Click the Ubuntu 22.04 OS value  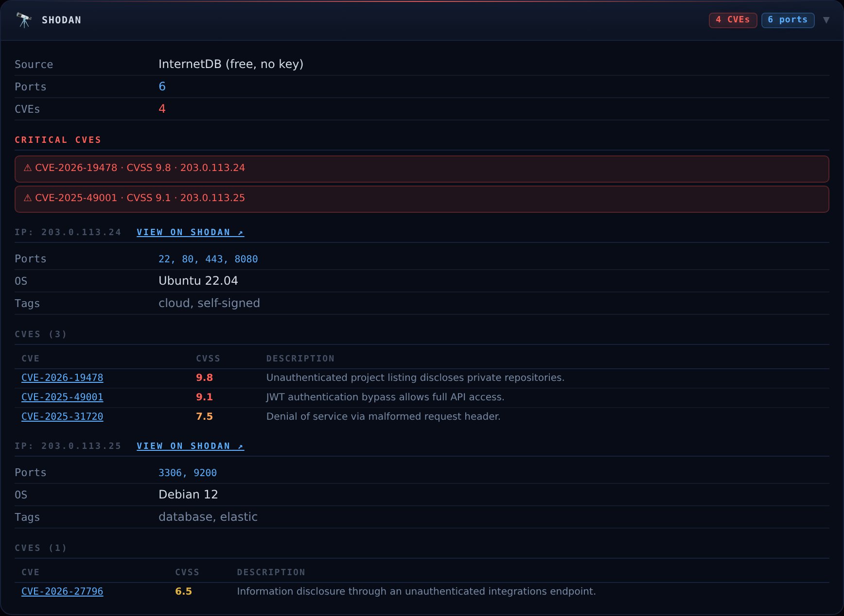tap(198, 281)
